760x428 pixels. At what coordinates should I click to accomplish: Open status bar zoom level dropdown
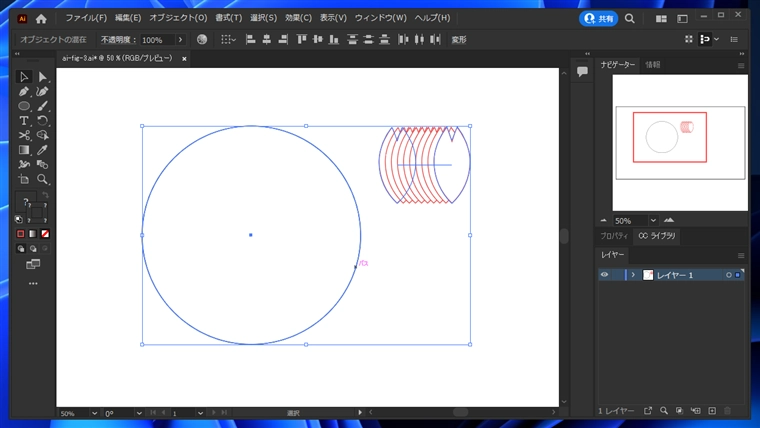(x=94, y=413)
